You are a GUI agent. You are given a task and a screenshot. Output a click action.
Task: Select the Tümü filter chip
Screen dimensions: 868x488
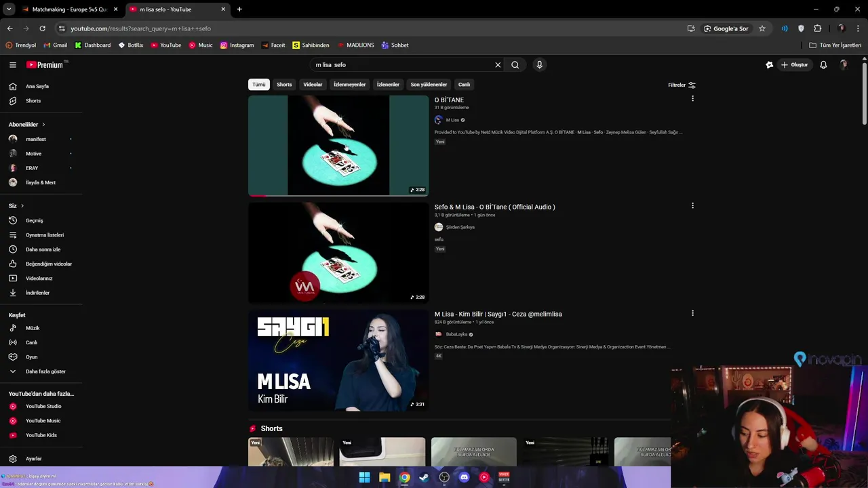point(259,85)
